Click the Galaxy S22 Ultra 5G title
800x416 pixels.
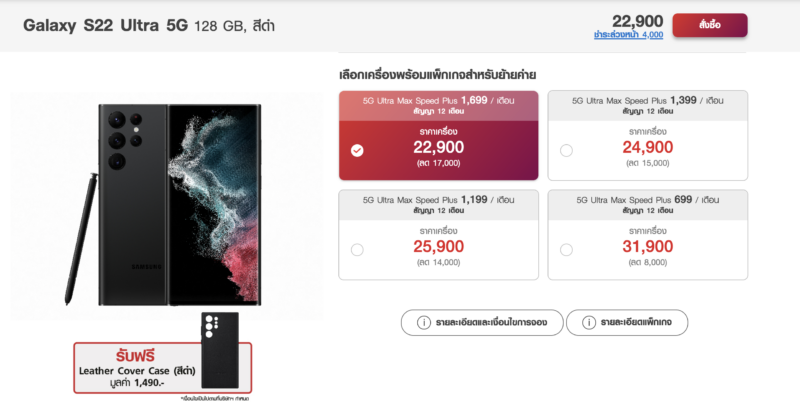coord(106,26)
